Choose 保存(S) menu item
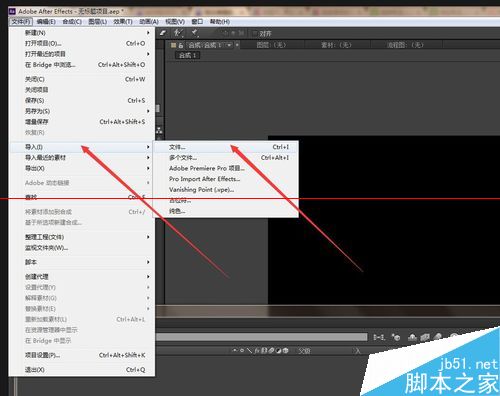The image size is (500, 396). pyautogui.click(x=82, y=100)
